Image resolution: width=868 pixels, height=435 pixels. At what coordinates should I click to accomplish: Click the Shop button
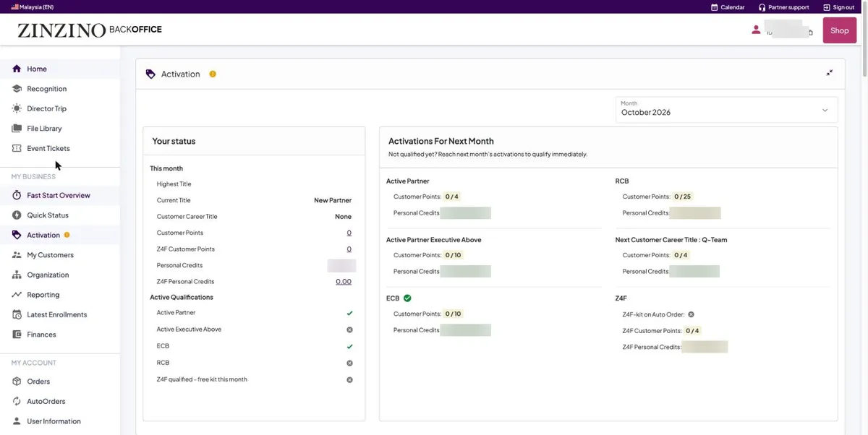point(840,30)
